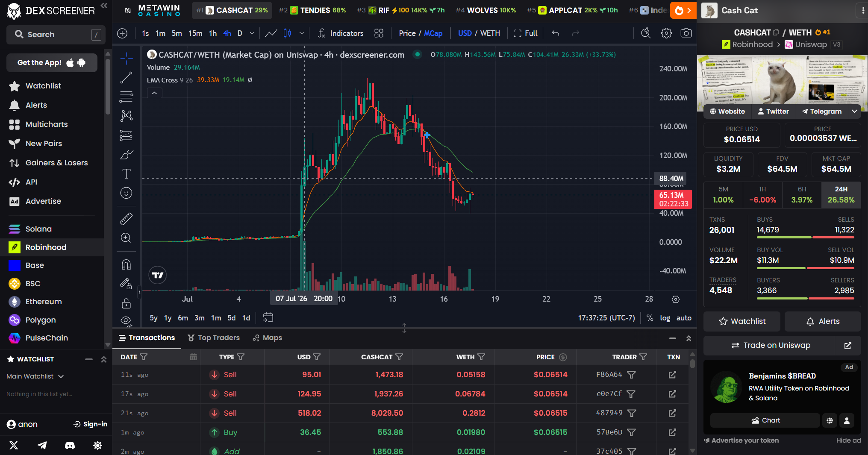
Task: Select the 24H stats tab
Action: pos(841,194)
